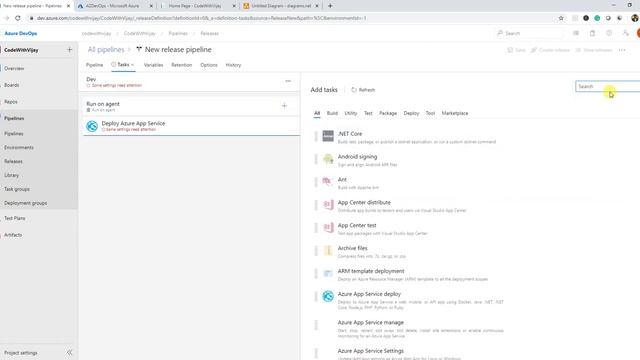Screen dimensions: 640x360
Task: Go to the Retention tab
Action: (181, 65)
